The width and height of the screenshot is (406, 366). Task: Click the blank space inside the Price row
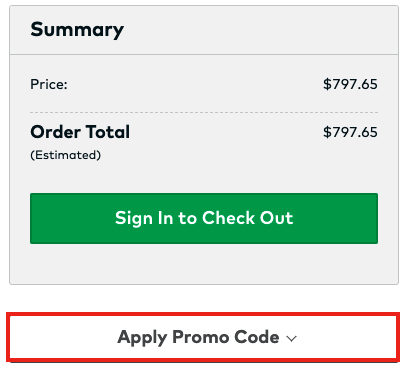(195, 84)
